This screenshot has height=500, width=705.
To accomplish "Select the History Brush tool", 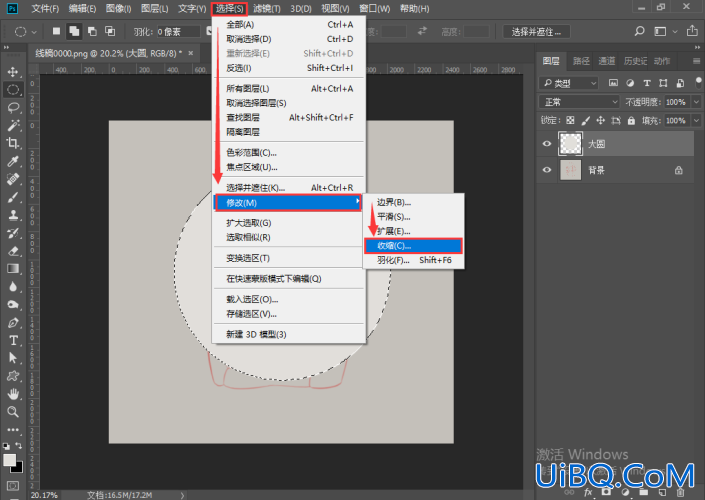I will coord(13,233).
